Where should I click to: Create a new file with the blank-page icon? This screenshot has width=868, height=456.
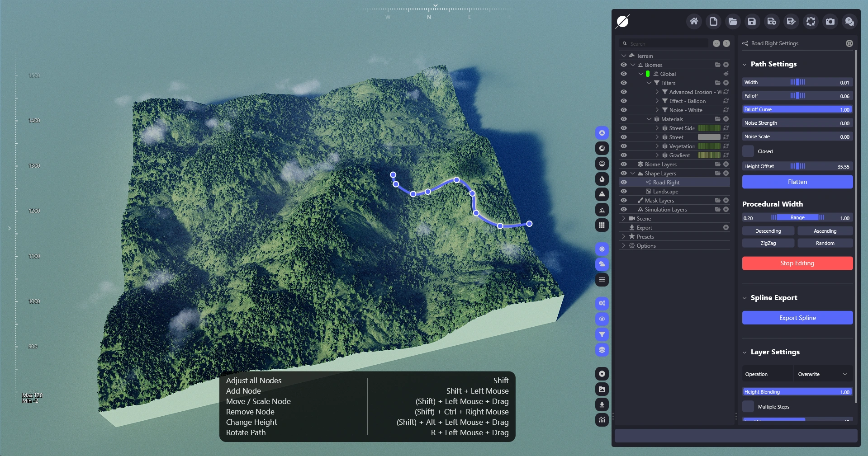[713, 21]
